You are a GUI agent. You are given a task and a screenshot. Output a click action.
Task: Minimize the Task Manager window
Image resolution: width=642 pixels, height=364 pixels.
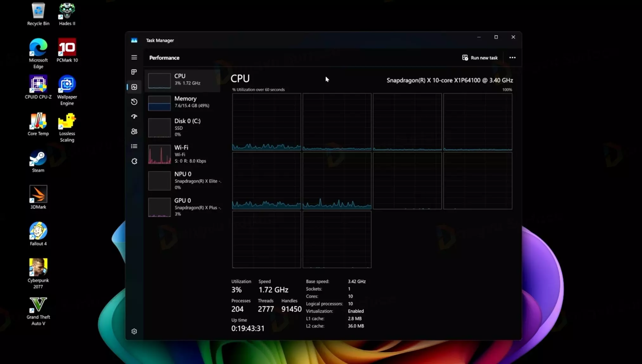(479, 37)
